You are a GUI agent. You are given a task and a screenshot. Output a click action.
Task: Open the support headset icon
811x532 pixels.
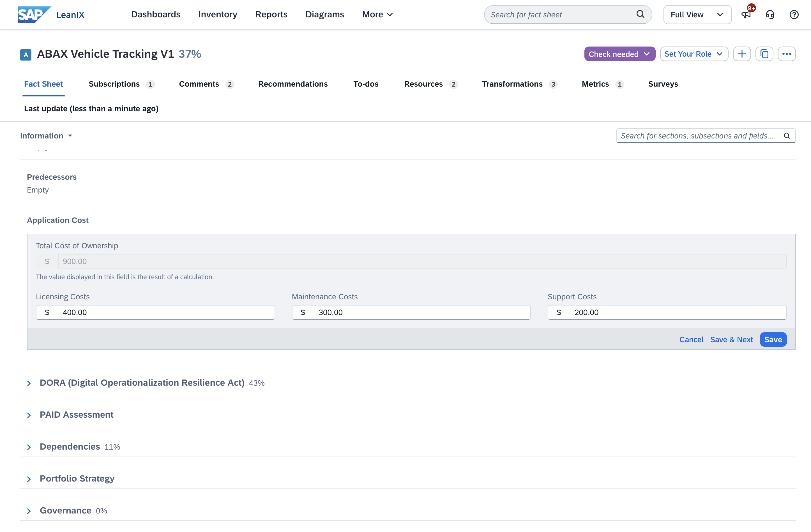pyautogui.click(x=770, y=14)
